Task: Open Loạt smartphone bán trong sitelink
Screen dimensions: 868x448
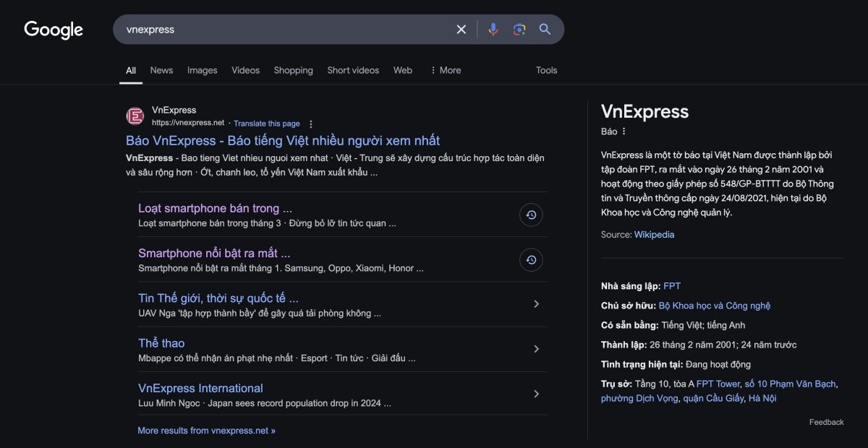Action: click(216, 208)
